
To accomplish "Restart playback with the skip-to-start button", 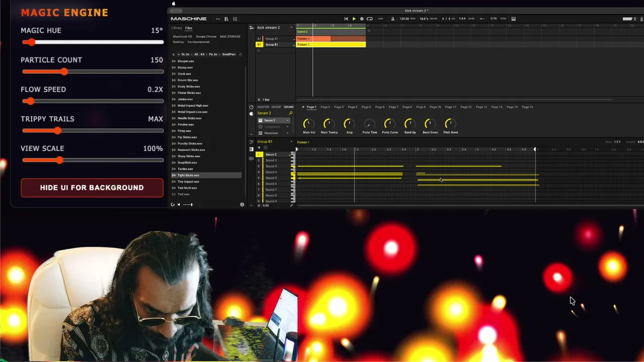I will coord(346,19).
